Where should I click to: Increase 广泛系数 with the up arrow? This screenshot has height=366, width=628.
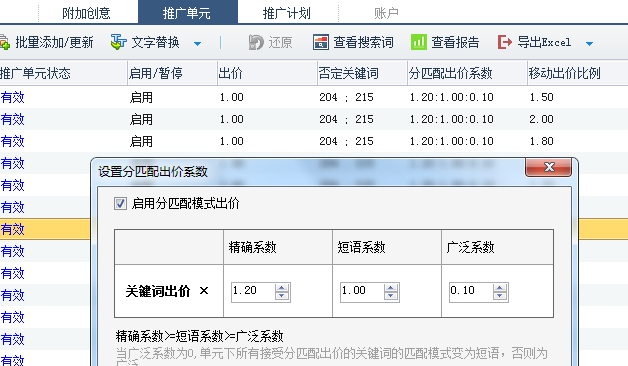click(499, 288)
